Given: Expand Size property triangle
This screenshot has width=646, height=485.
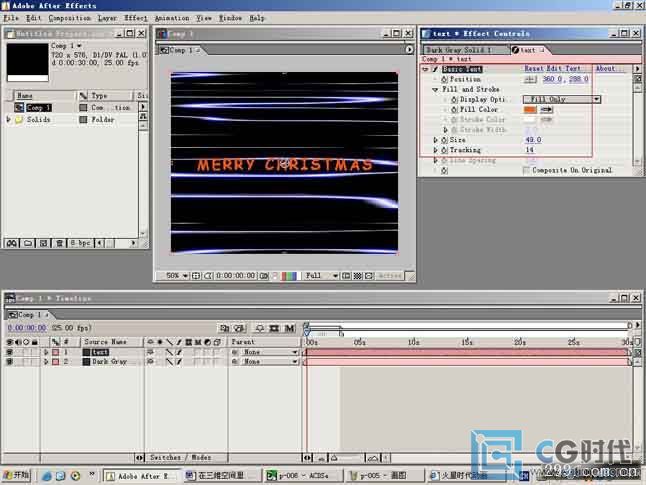Looking at the screenshot, I should point(435,140).
